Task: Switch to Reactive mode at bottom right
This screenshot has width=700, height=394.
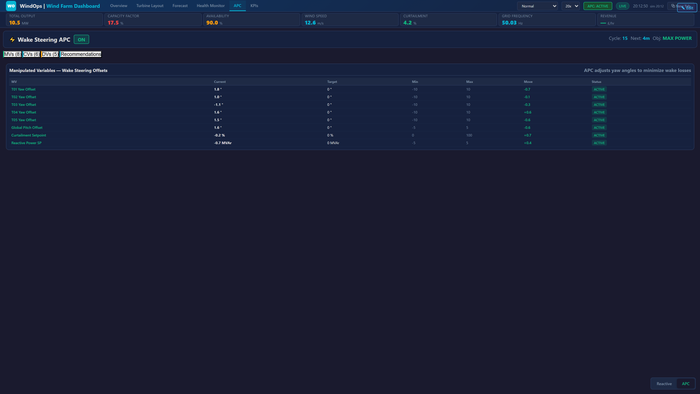Action: coord(664,384)
